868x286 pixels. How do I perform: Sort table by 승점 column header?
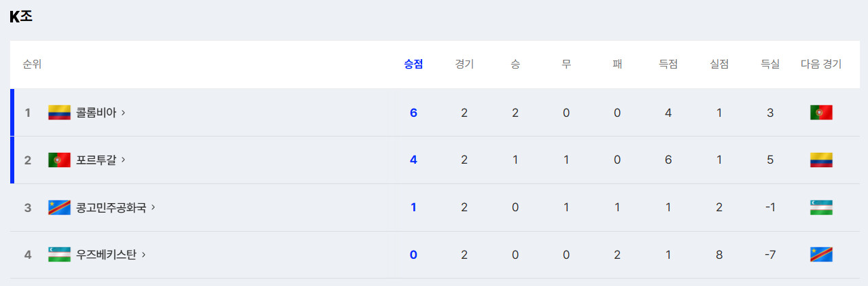[413, 65]
